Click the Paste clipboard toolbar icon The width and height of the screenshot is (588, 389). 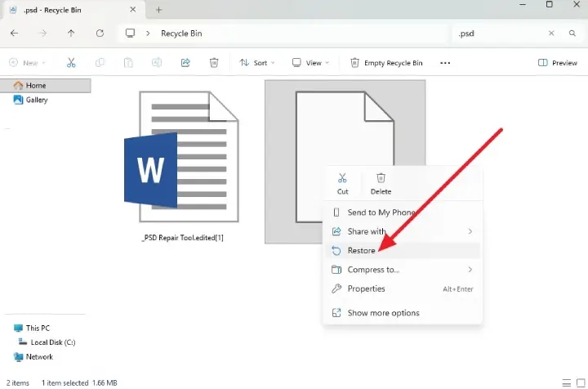(x=128, y=63)
